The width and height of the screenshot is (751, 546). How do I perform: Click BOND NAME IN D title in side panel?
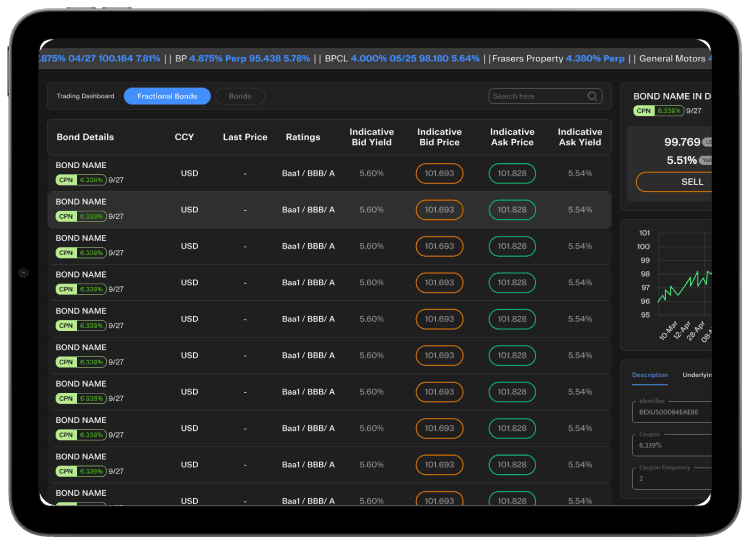click(672, 96)
